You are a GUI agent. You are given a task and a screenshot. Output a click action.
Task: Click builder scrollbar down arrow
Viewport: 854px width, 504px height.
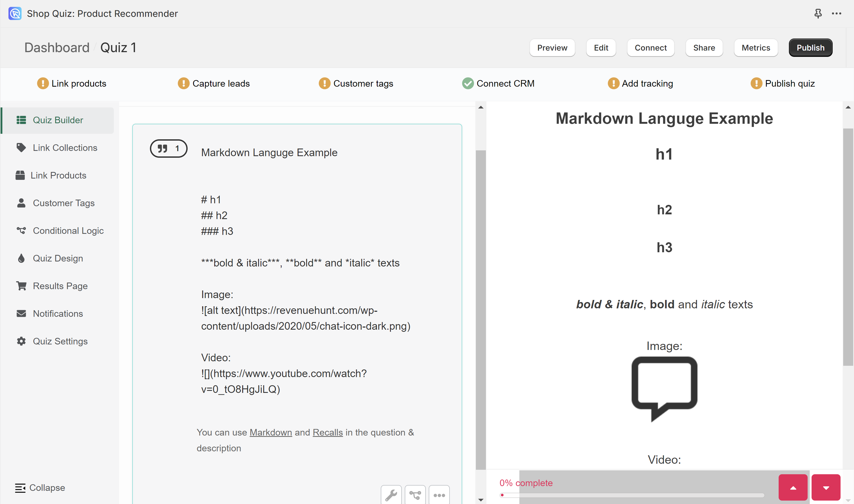(481, 500)
